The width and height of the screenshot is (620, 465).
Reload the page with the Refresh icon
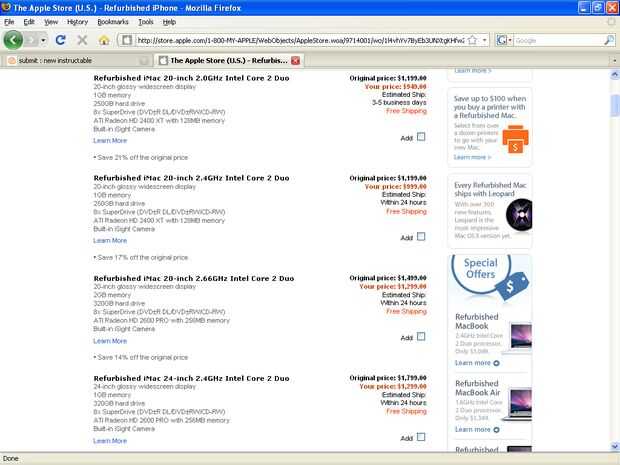(60, 40)
